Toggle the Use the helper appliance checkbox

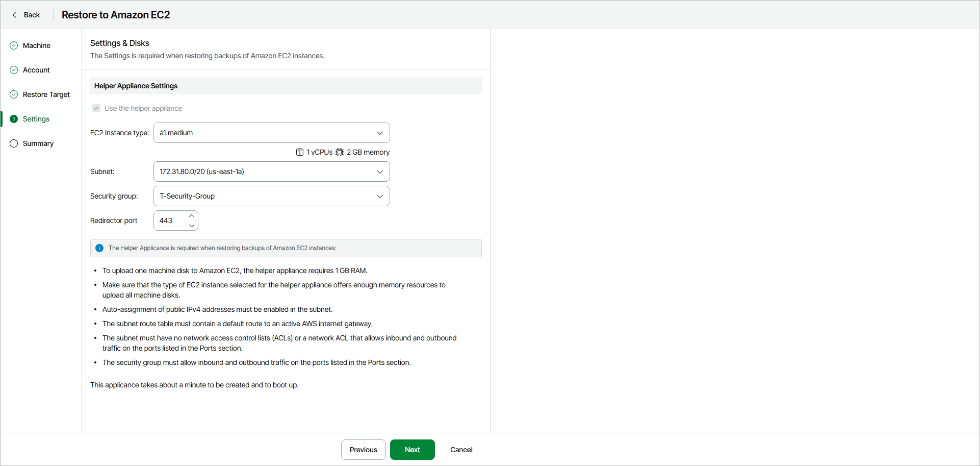96,108
